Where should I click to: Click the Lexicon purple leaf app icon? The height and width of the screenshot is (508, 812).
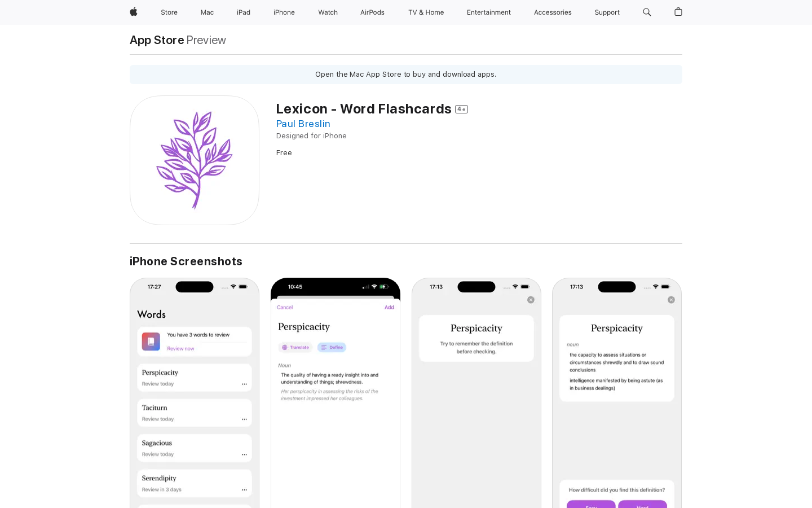[195, 160]
